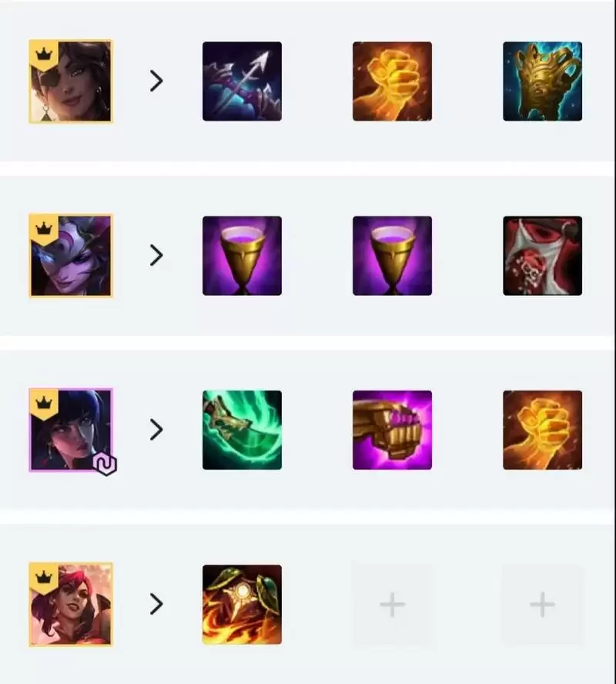Add item to third empty slot
The width and height of the screenshot is (616, 684).
pyautogui.click(x=542, y=605)
